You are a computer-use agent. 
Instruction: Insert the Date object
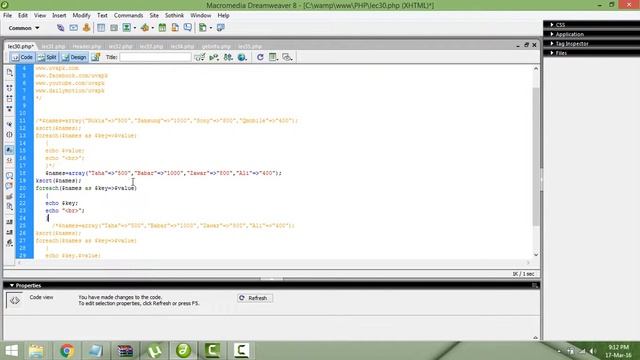pos(162,28)
